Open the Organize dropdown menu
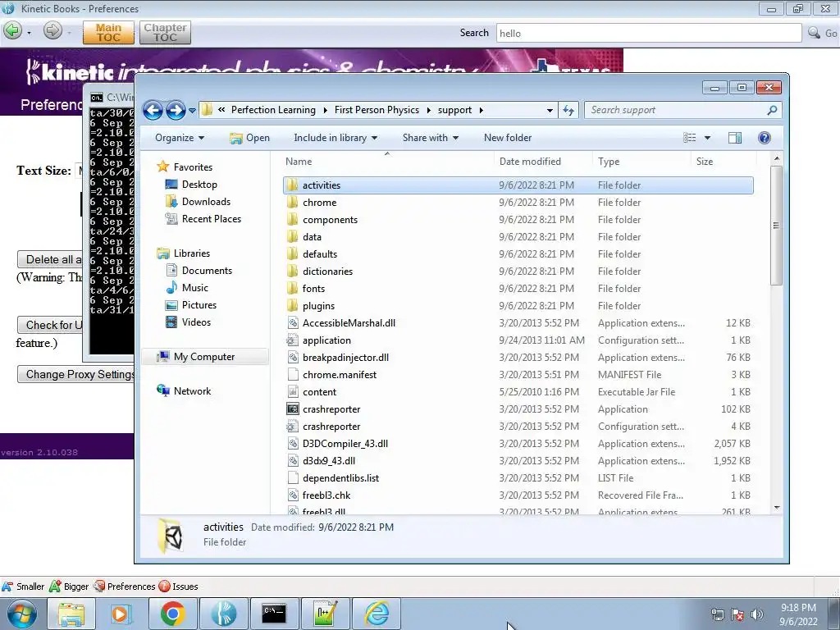The height and width of the screenshot is (630, 840). click(x=180, y=138)
